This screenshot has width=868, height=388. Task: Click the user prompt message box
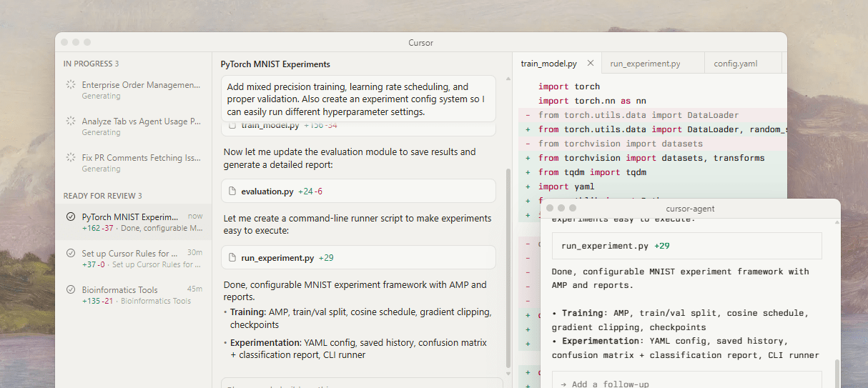[358, 99]
